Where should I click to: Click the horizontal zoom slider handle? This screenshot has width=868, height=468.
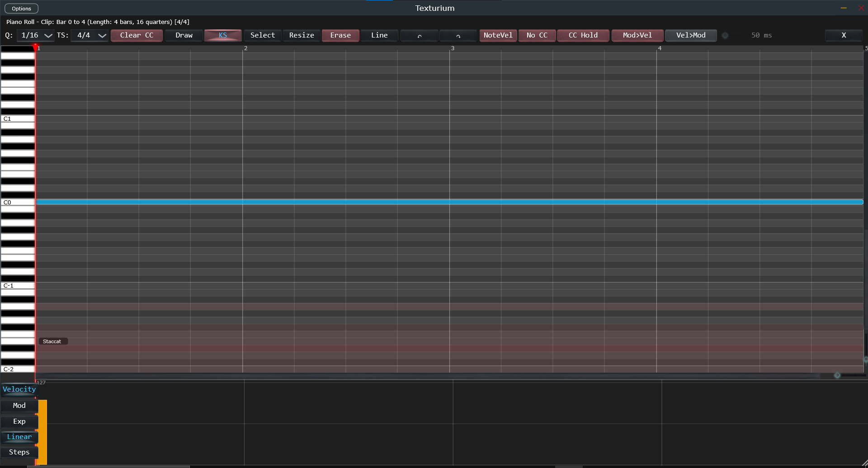pos(837,376)
